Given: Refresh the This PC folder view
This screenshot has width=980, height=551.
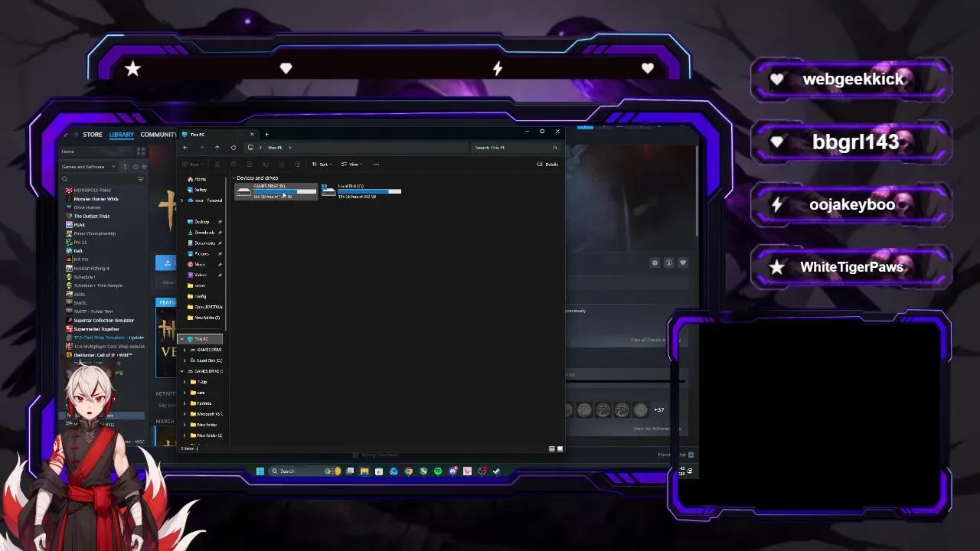Looking at the screenshot, I should (234, 148).
